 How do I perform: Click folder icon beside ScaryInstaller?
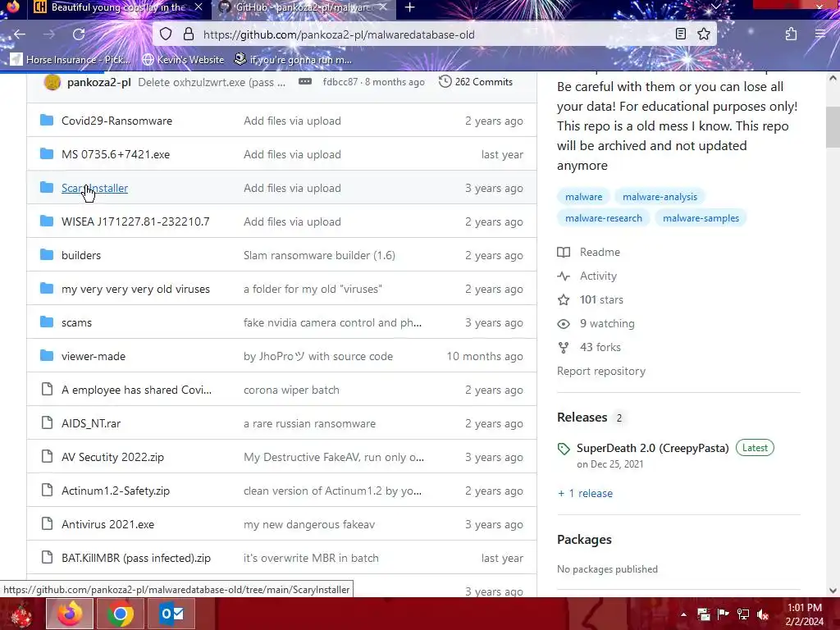pyautogui.click(x=47, y=187)
